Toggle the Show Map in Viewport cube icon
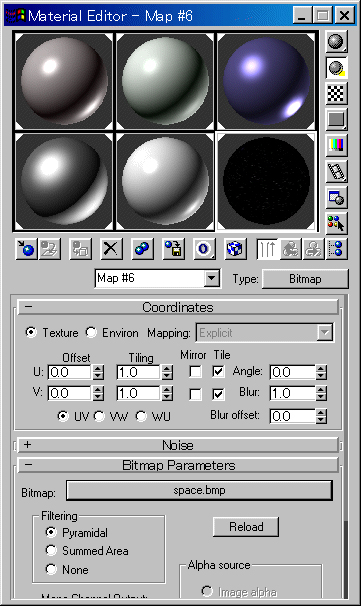The width and height of the screenshot is (361, 606). pyautogui.click(x=235, y=249)
